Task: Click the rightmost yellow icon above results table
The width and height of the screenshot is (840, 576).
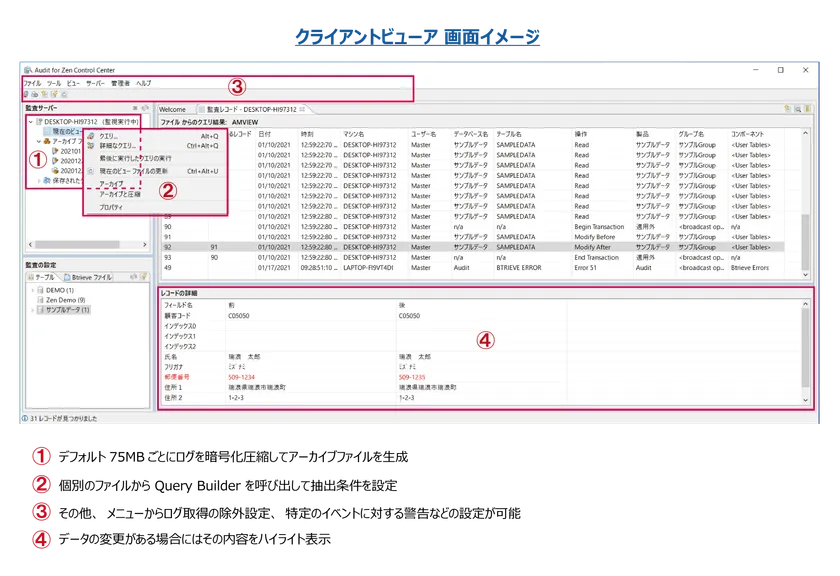Action: click(x=807, y=109)
